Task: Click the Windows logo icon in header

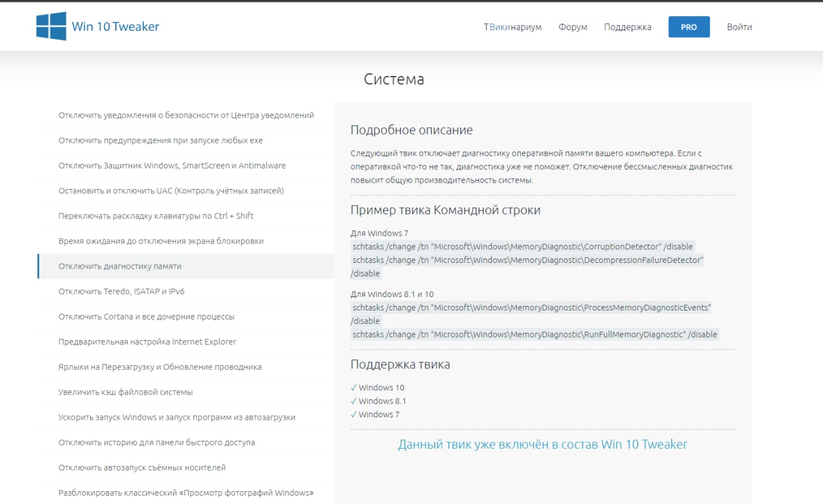Action: click(x=51, y=26)
